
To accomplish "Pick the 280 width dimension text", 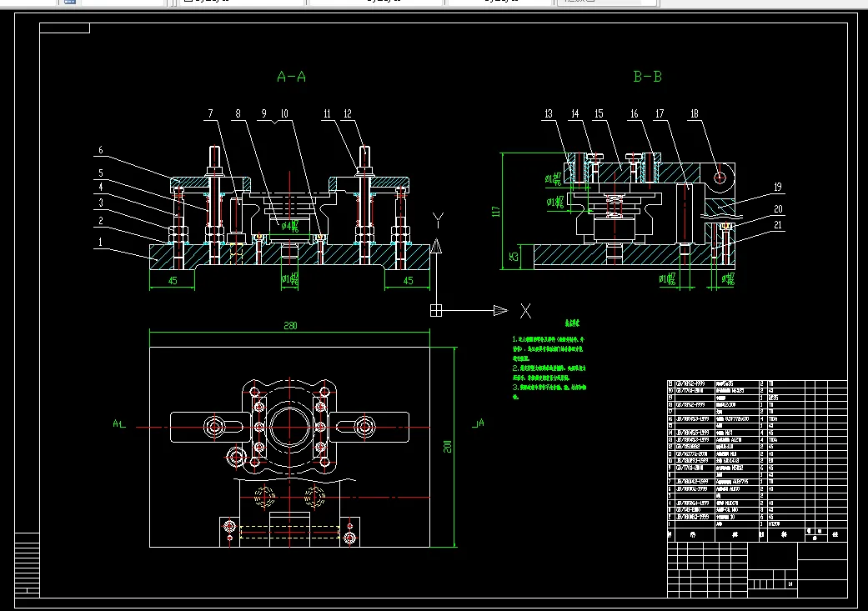I will tap(289, 325).
